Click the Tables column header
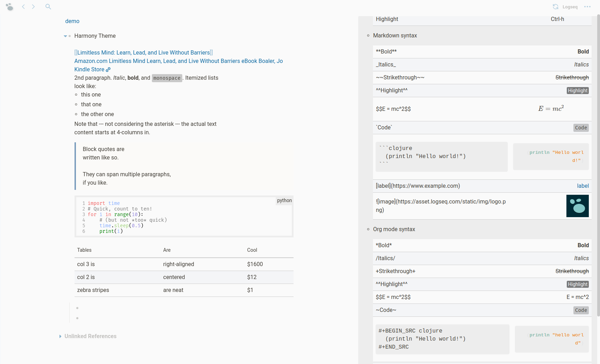 coord(84,250)
